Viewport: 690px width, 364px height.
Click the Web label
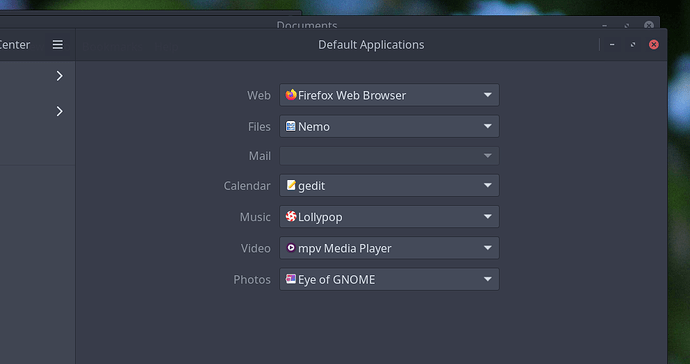(259, 95)
